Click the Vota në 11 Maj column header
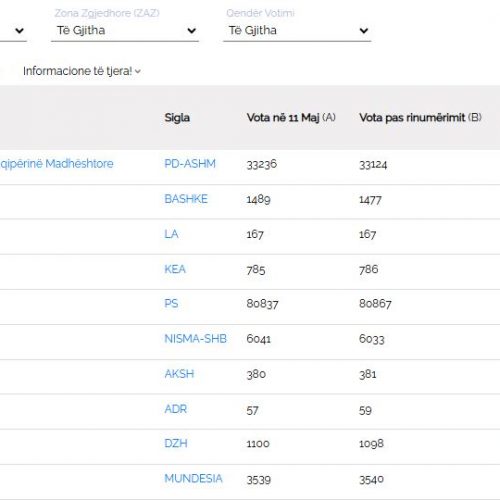The width and height of the screenshot is (500, 500). [291, 118]
